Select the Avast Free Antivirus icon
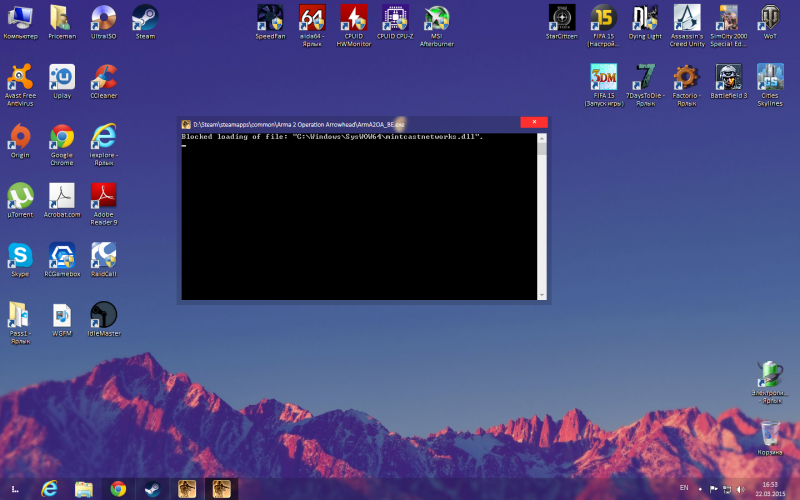Screen dimensions: 800x500 point(20,78)
